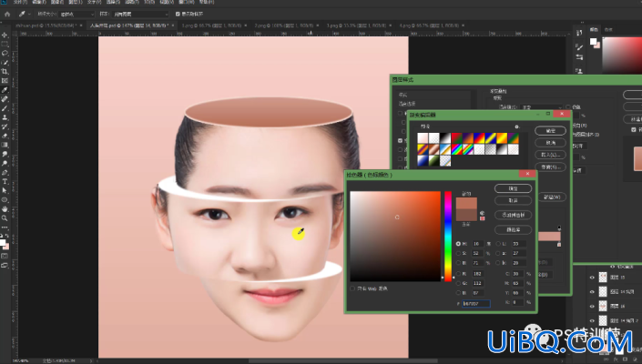
Task: Click the New (W) button in Gradient Editor
Action: [x=552, y=197]
